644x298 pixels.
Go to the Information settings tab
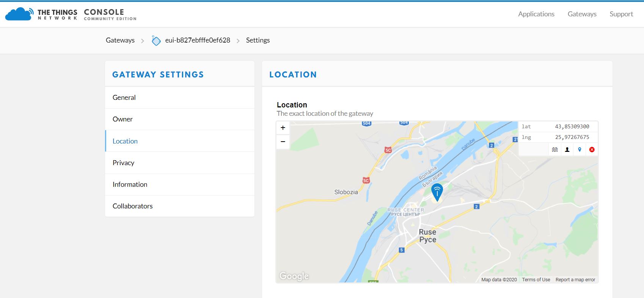pyautogui.click(x=130, y=184)
